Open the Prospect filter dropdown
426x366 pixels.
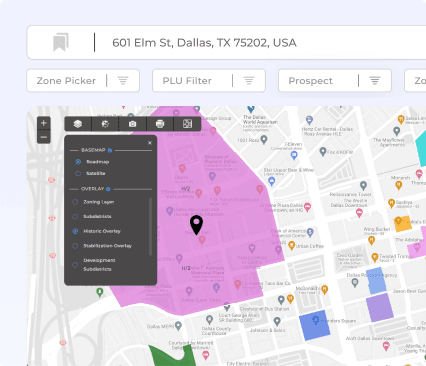(x=335, y=80)
